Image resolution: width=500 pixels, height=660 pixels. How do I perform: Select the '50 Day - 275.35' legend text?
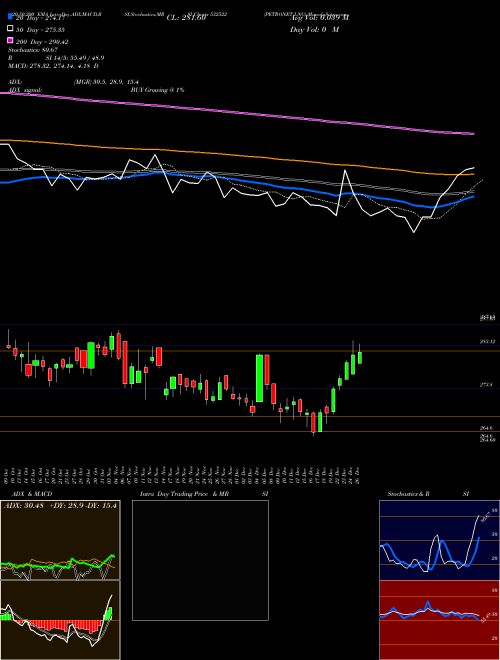coord(40,29)
